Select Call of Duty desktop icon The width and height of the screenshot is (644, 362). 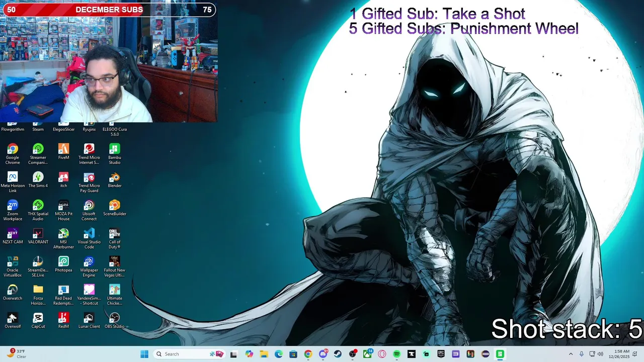click(115, 238)
